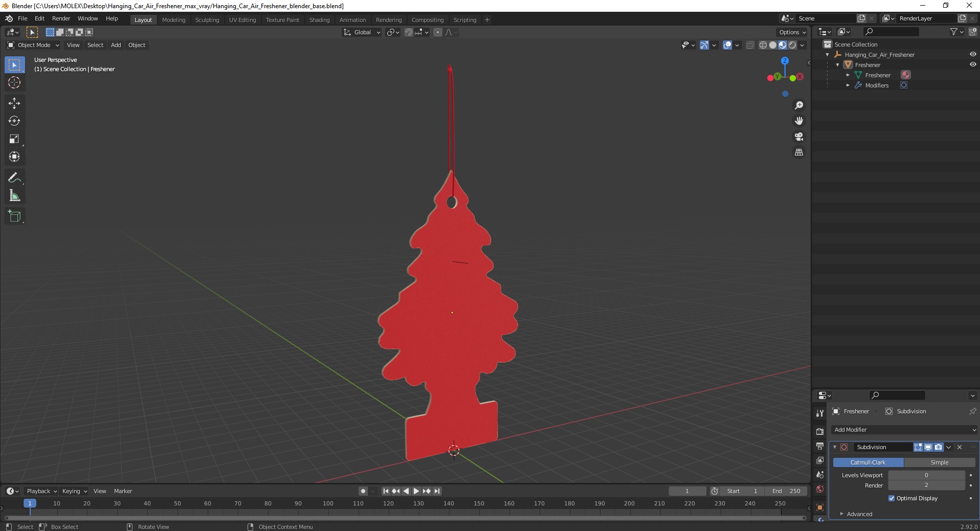Click the Render levels value field

pos(926,485)
